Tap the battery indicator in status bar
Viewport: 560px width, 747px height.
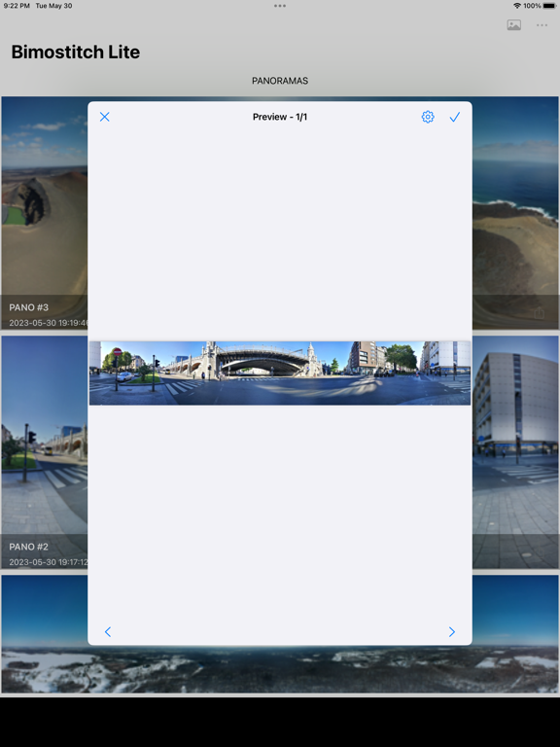(549, 6)
